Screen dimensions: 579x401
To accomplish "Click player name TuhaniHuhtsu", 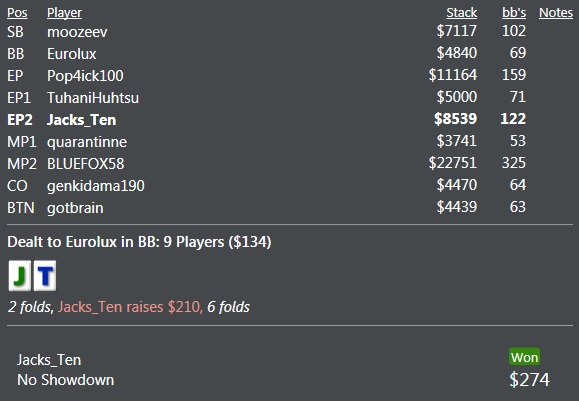I will tap(93, 98).
